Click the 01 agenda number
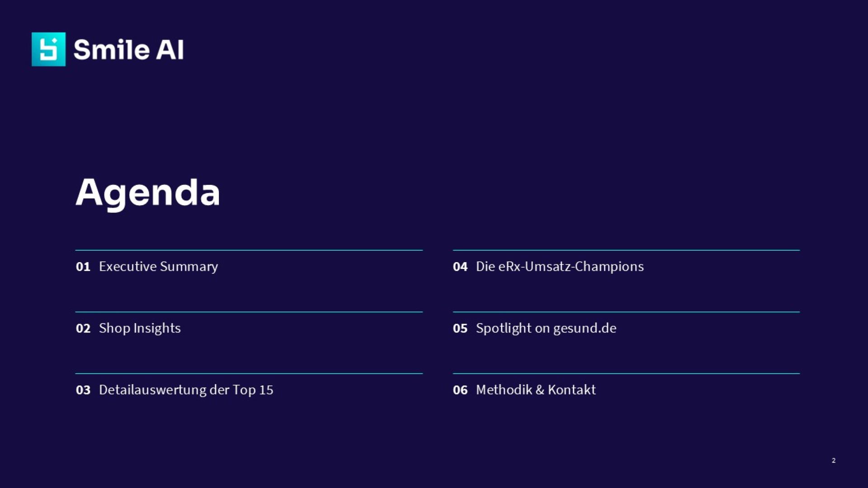 click(x=83, y=267)
